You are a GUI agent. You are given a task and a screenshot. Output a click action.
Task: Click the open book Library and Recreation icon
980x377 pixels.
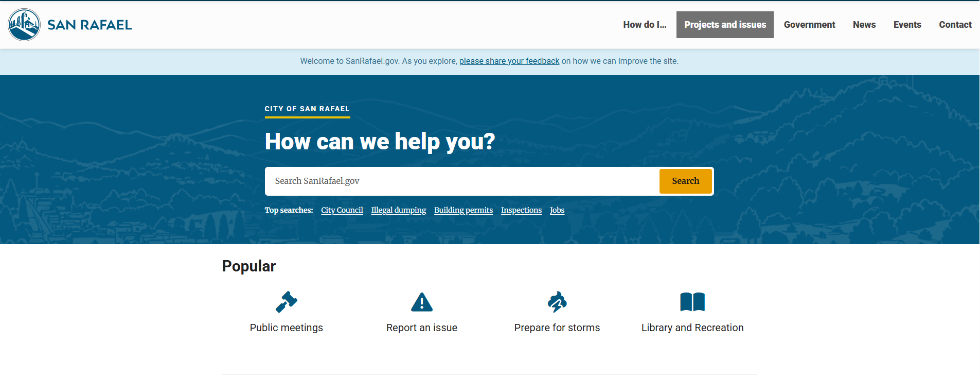(692, 302)
